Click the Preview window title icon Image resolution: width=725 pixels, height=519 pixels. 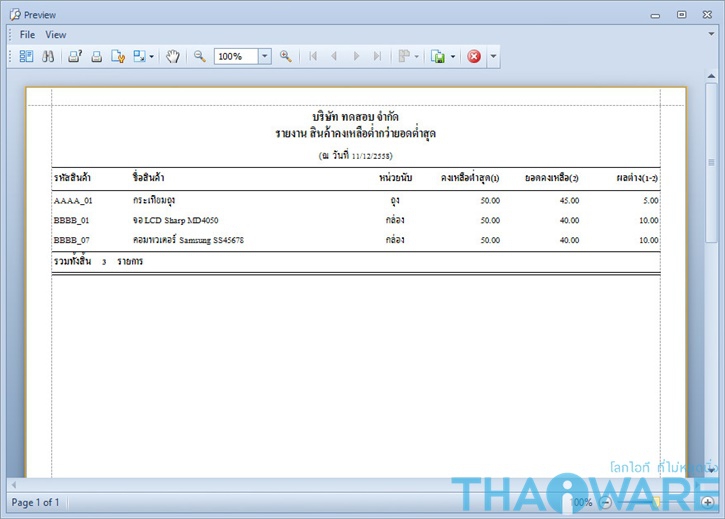15,15
